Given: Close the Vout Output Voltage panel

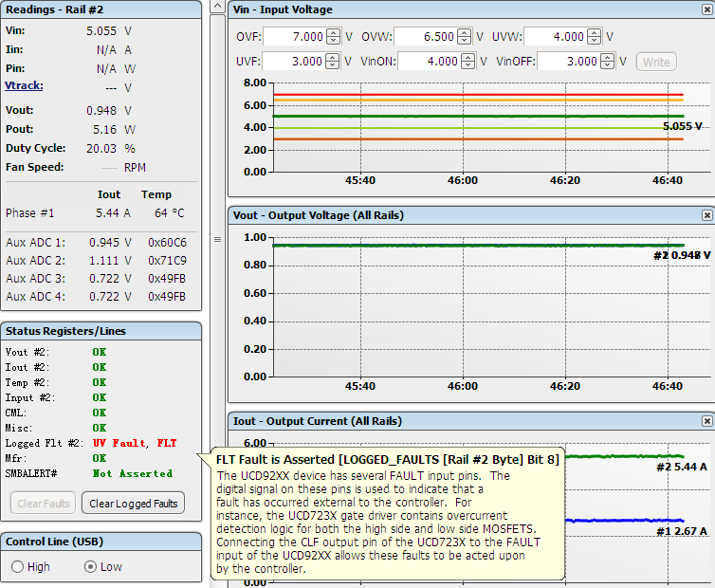Looking at the screenshot, I should coord(706,215).
